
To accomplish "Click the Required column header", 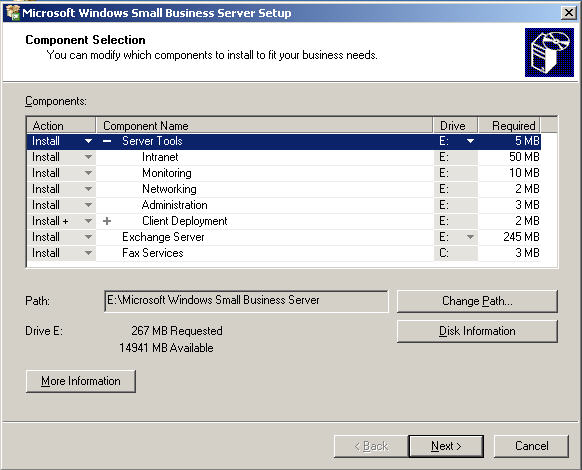I will (x=509, y=125).
